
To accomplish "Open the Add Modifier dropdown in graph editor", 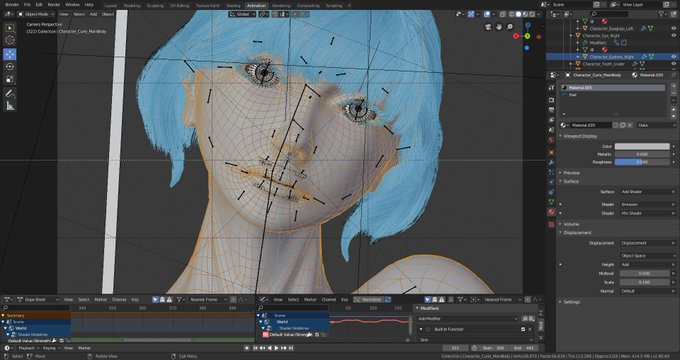I will pyautogui.click(x=468, y=319).
